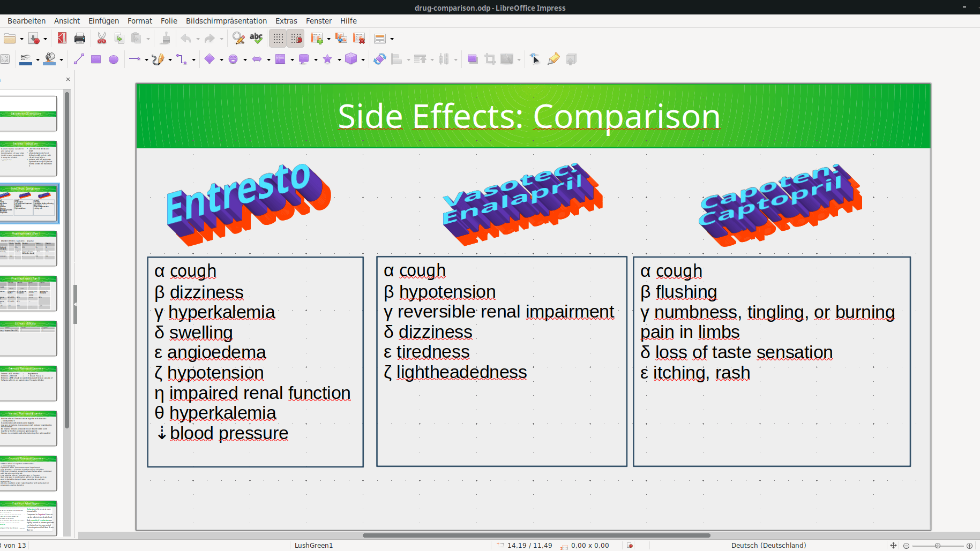Click the Lines and Arrows tool
Image resolution: width=980 pixels, height=551 pixels.
pyautogui.click(x=134, y=59)
